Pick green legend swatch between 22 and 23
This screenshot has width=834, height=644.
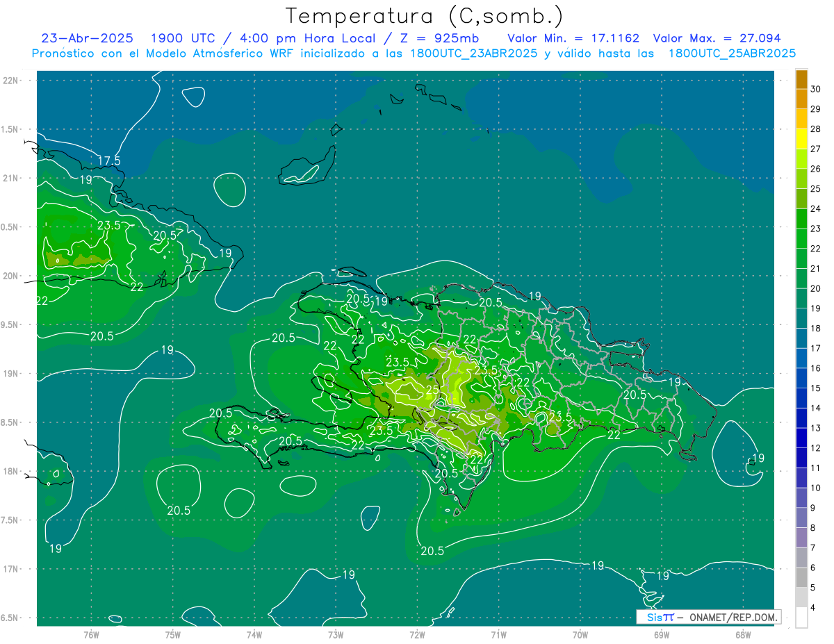(801, 239)
